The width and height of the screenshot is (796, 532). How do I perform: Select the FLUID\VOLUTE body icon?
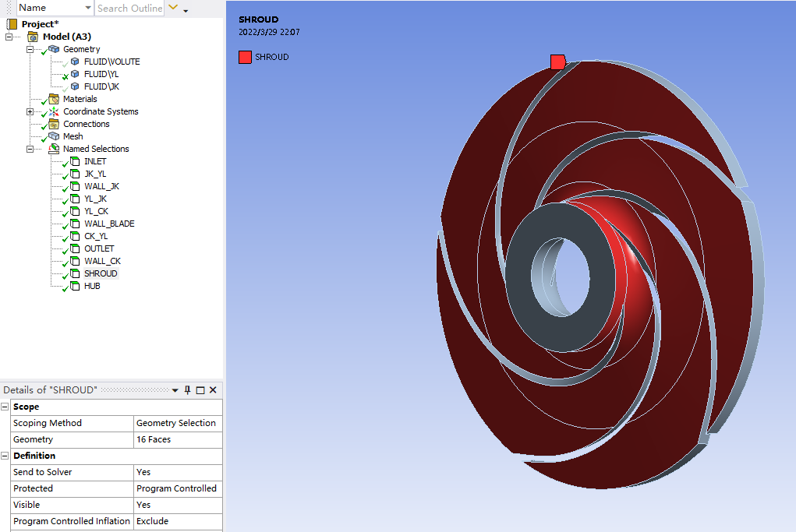75,62
